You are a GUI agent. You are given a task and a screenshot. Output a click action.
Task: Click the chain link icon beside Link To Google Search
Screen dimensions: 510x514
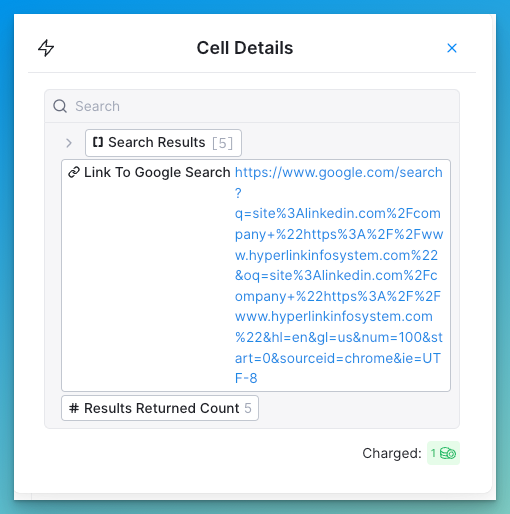(x=74, y=172)
